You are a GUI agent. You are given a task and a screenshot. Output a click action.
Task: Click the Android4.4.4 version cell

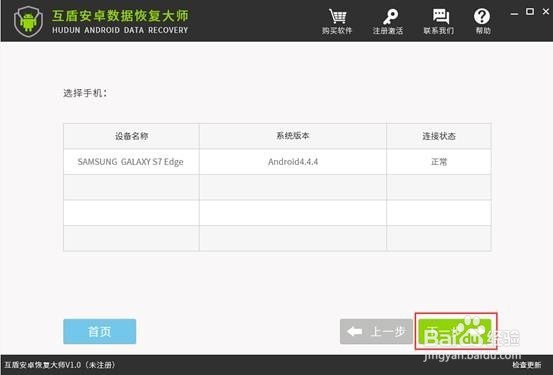293,162
